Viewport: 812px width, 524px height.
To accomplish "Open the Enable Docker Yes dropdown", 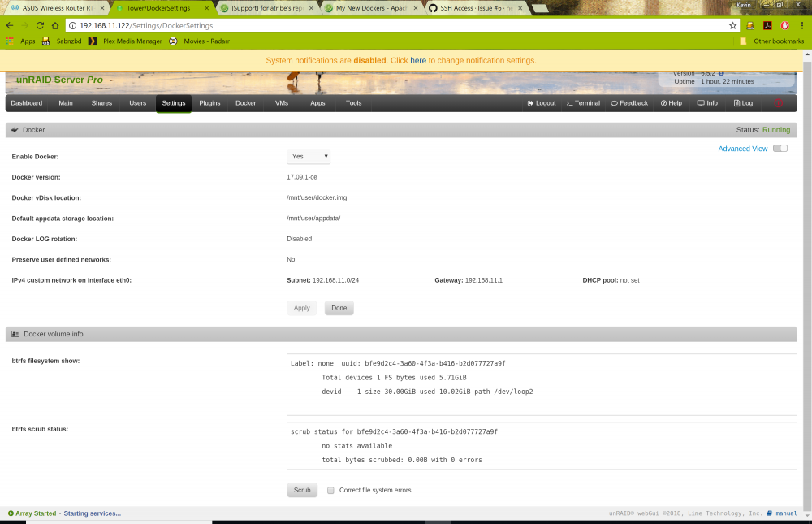I will click(309, 157).
